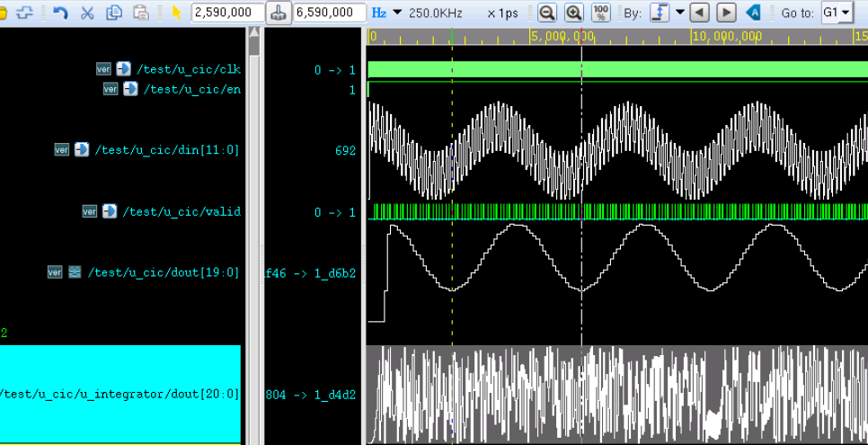
Task: Zoom in with the magnifier plus icon
Action: pyautogui.click(x=573, y=13)
